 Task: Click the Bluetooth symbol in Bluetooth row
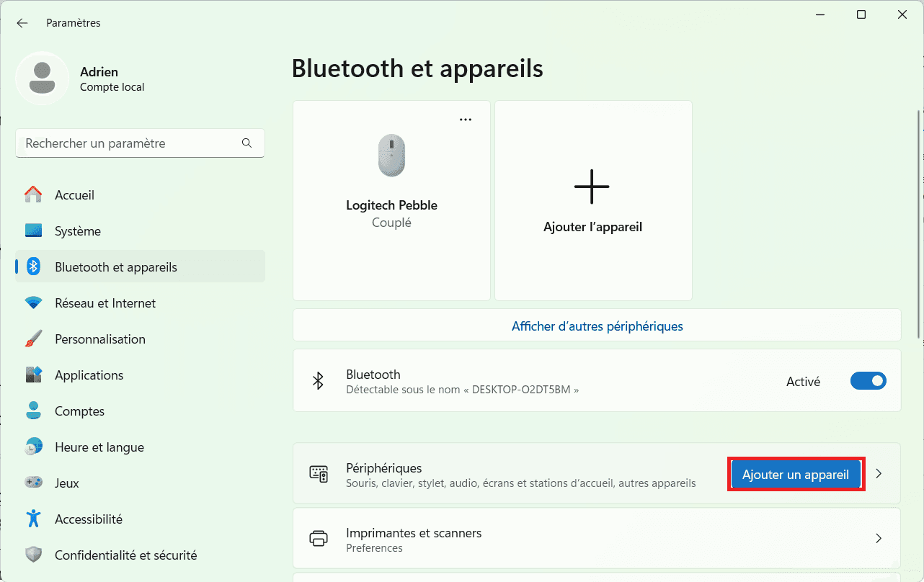tap(318, 381)
